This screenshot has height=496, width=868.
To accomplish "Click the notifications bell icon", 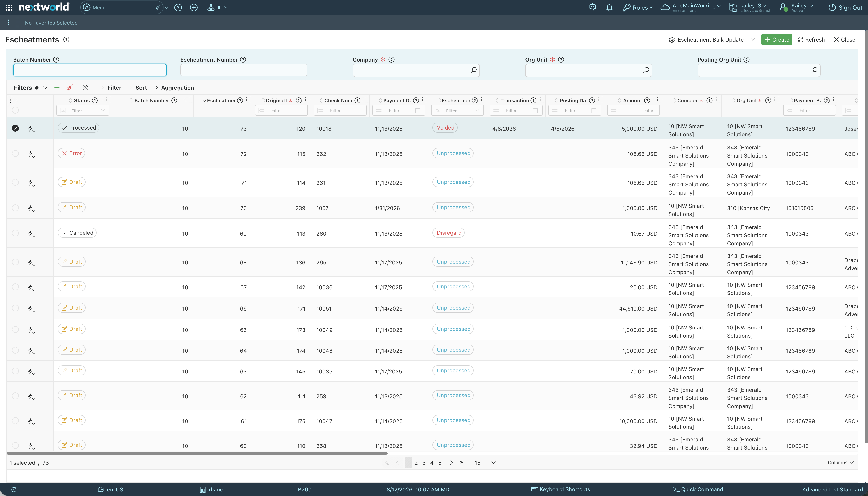I will tap(609, 7).
